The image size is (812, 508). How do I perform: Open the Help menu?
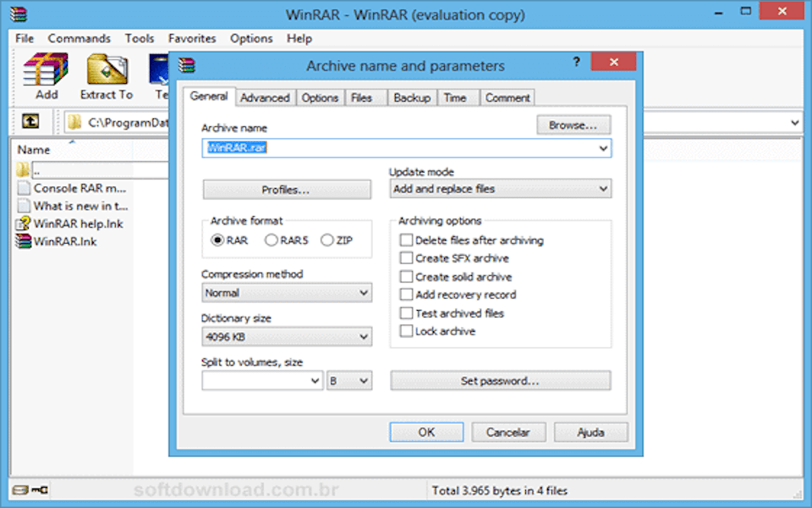[299, 38]
